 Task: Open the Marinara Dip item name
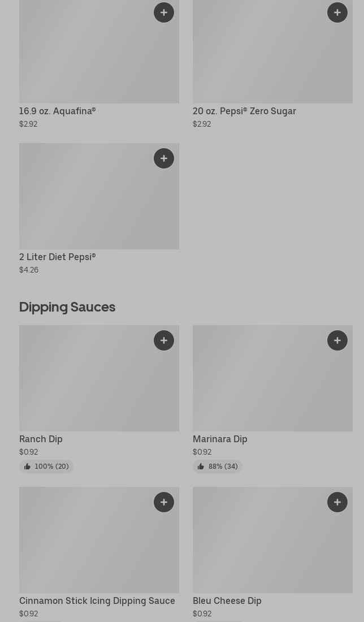[x=220, y=439]
